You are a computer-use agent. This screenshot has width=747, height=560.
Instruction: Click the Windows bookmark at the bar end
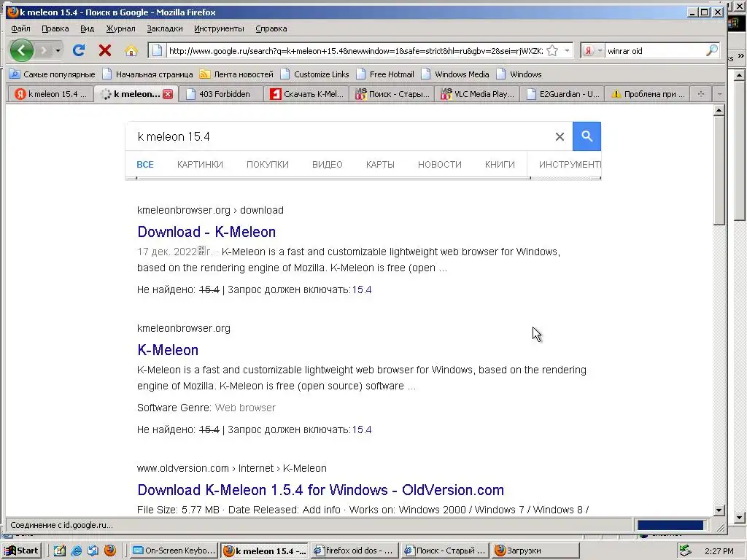[x=519, y=74]
